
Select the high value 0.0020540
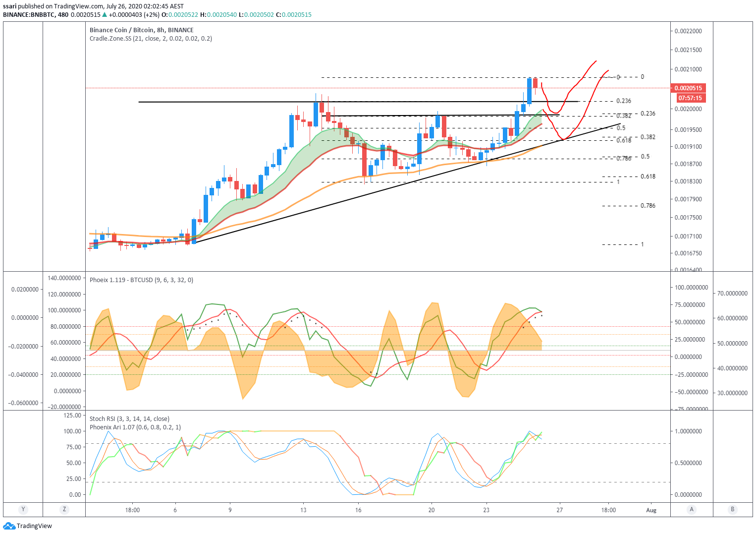point(222,15)
